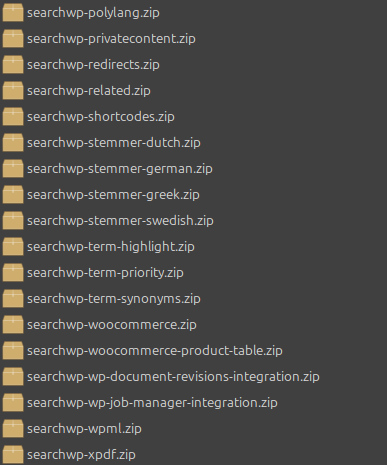387x465 pixels.
Task: Click the archive icon for searchwp-woocommerce-product-table.zip
Action: (x=13, y=351)
